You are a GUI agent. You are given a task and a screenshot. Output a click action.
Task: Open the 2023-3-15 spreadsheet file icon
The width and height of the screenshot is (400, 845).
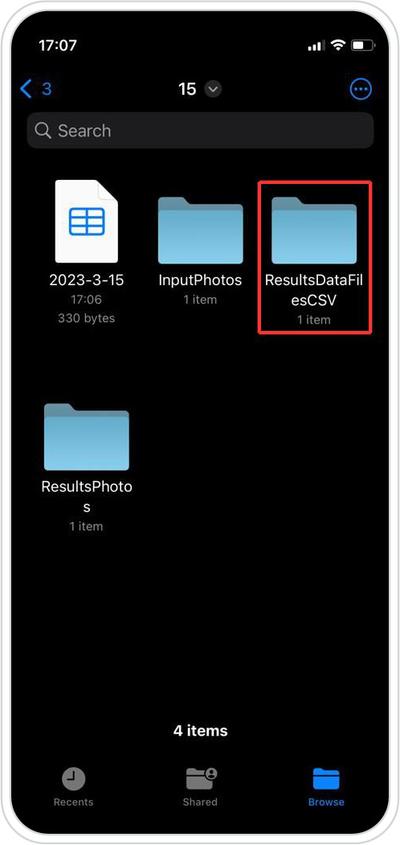click(x=86, y=221)
